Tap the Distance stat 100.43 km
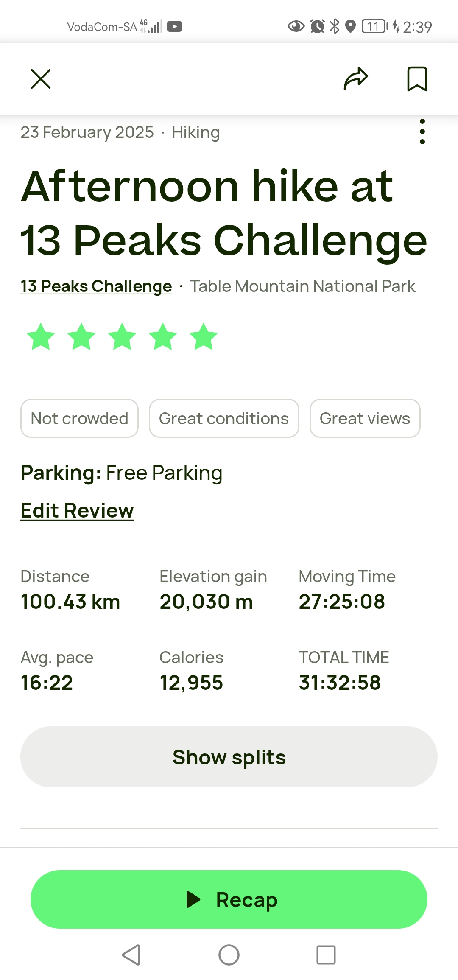This screenshot has width=458, height=980. pyautogui.click(x=70, y=602)
